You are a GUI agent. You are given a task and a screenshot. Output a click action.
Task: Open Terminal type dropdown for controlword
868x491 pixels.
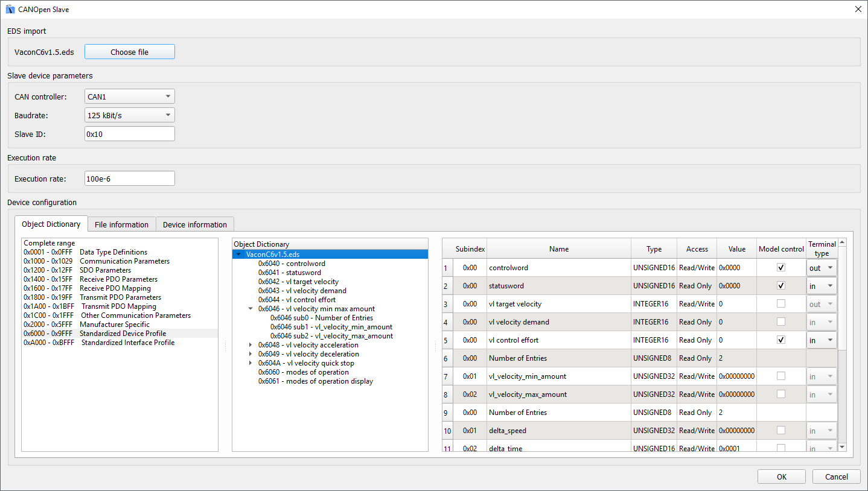[x=822, y=268]
